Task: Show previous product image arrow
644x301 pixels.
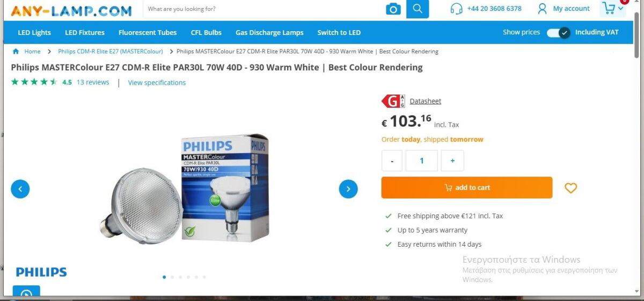Action: click(20, 189)
